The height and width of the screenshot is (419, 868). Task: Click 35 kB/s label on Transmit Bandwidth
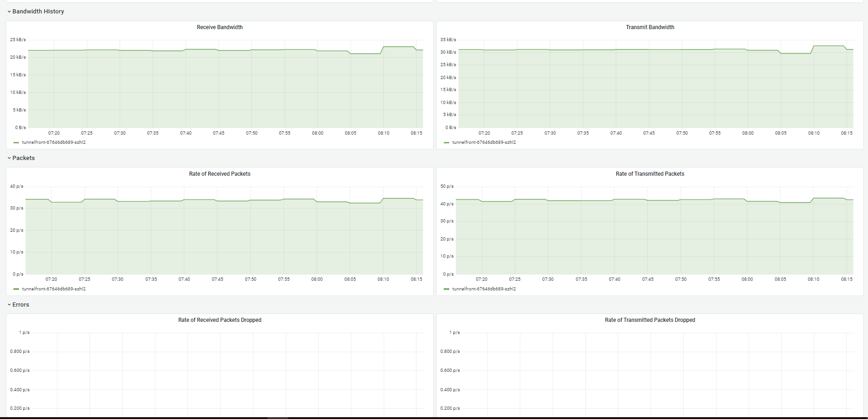coord(448,40)
